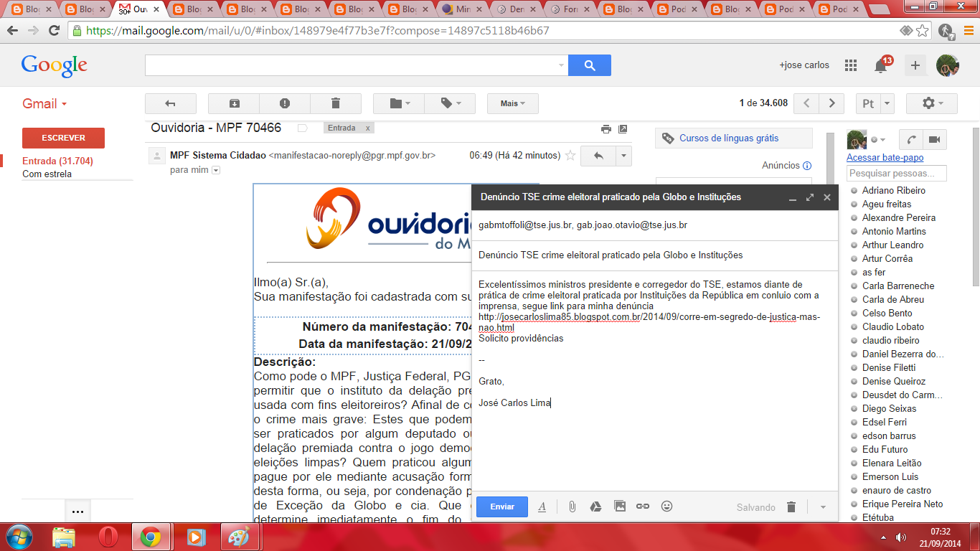Open the Pt input tools dropdown

[x=887, y=103]
